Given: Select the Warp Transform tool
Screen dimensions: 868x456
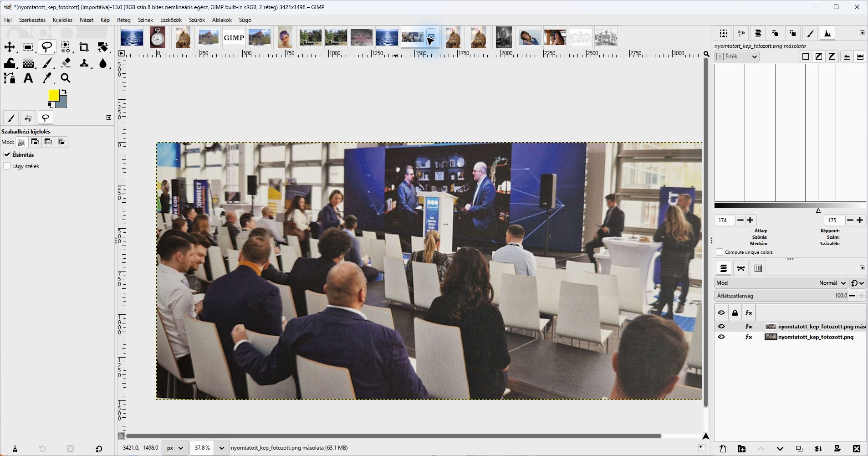Looking at the screenshot, I should coord(10,63).
